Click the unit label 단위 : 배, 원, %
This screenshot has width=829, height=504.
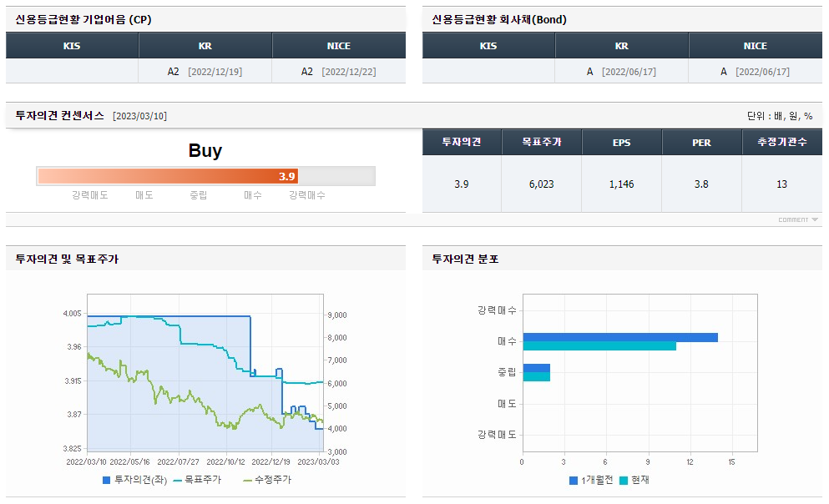click(x=779, y=116)
